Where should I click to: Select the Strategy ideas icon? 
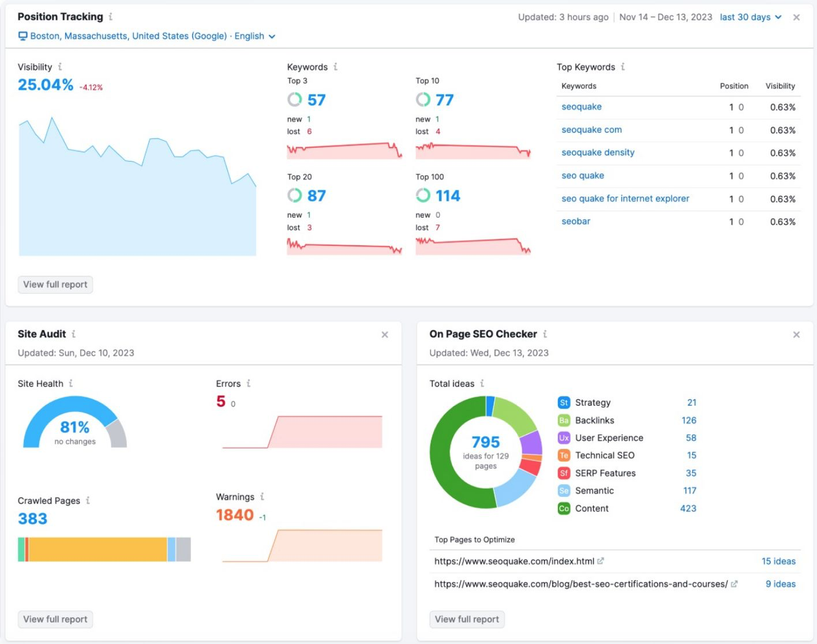click(563, 402)
